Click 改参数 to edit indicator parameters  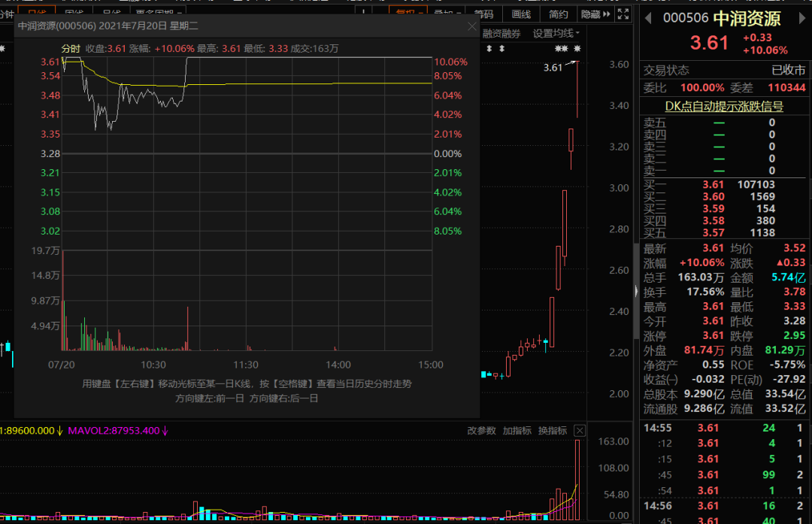coord(482,431)
